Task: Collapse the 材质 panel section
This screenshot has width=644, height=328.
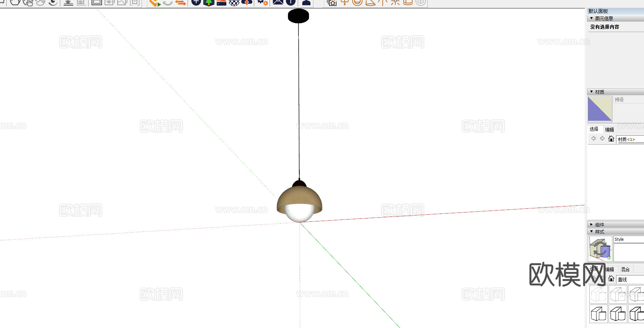Action: 592,92
